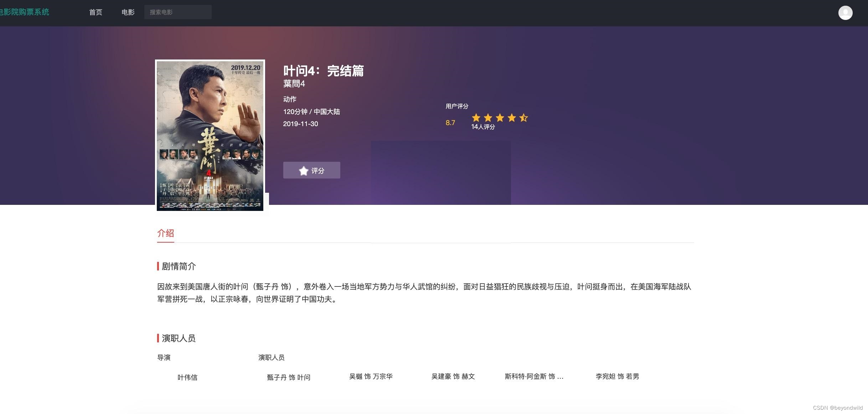Open the user avatar menu
This screenshot has height=414, width=868.
[x=846, y=12]
